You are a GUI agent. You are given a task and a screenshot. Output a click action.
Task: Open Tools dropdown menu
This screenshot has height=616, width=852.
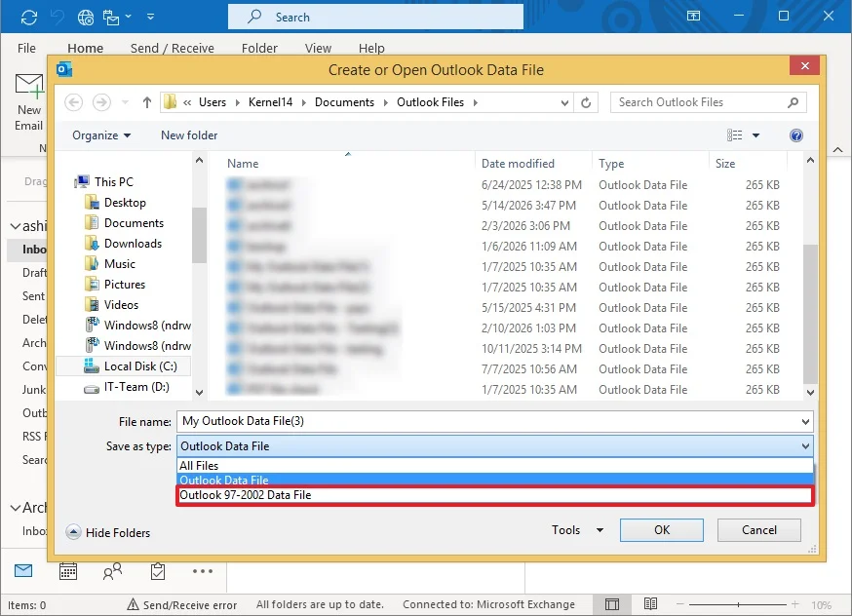[578, 530]
